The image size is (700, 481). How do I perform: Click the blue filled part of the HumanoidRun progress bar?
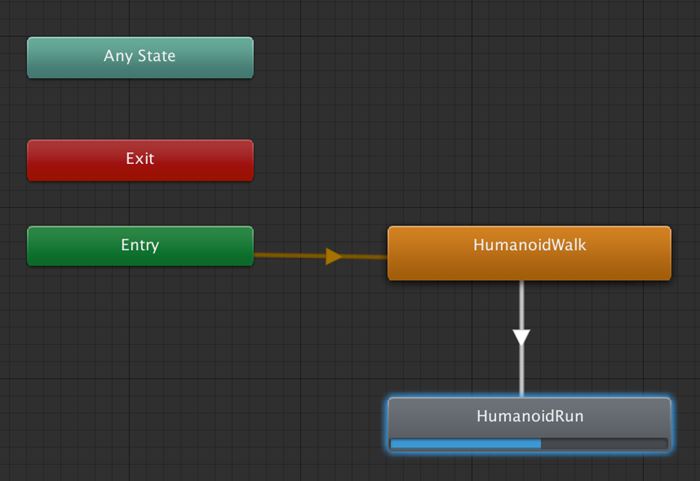(x=465, y=443)
